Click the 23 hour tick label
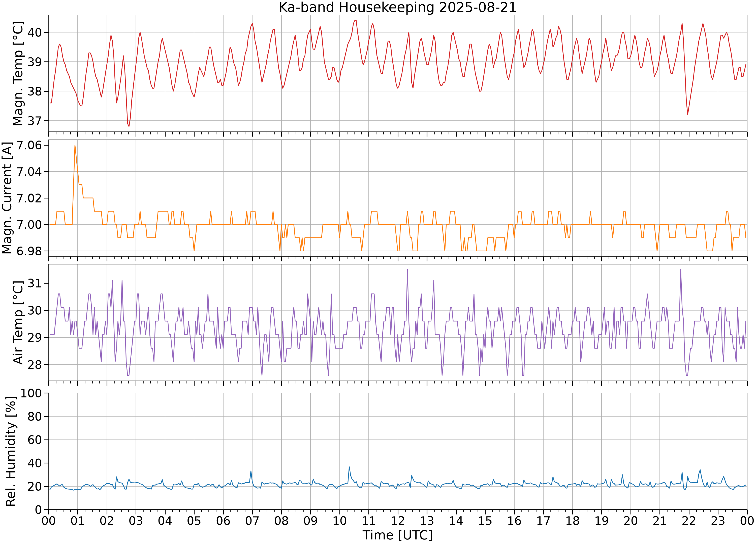756x544 pixels. pyautogui.click(x=718, y=521)
